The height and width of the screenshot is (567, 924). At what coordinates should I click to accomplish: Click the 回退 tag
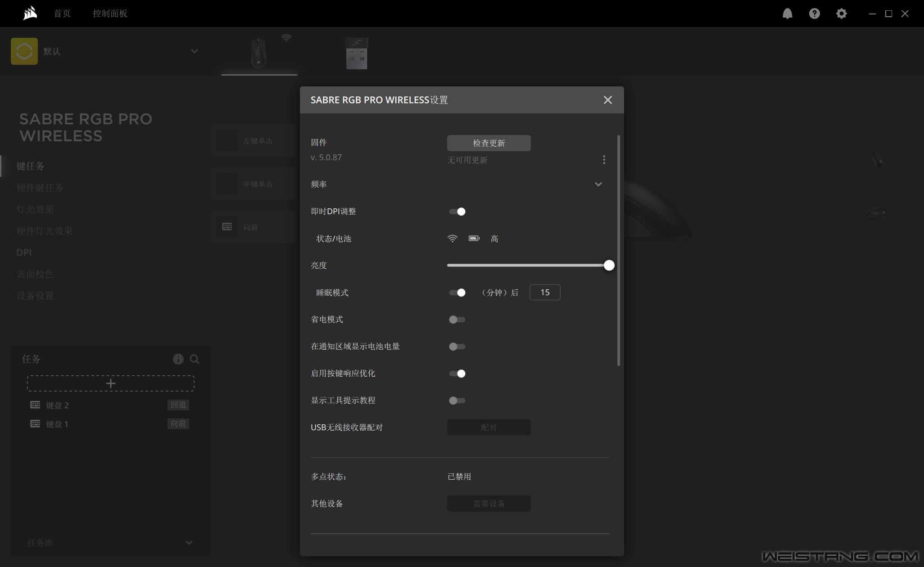[178, 405]
